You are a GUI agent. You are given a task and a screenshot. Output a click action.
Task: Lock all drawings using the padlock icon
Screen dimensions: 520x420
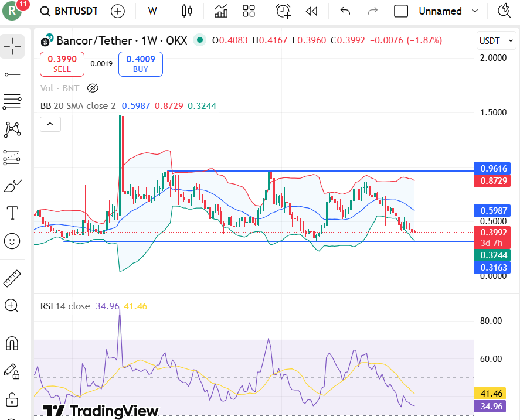(x=12, y=399)
